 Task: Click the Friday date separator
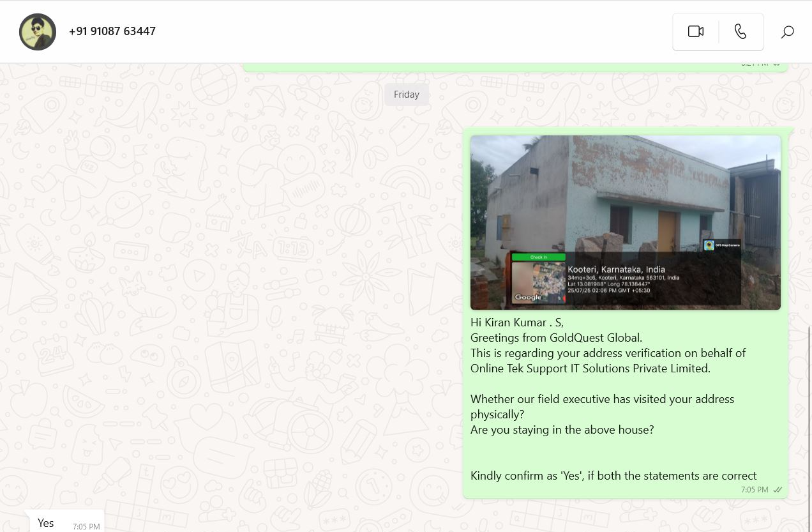pyautogui.click(x=407, y=95)
